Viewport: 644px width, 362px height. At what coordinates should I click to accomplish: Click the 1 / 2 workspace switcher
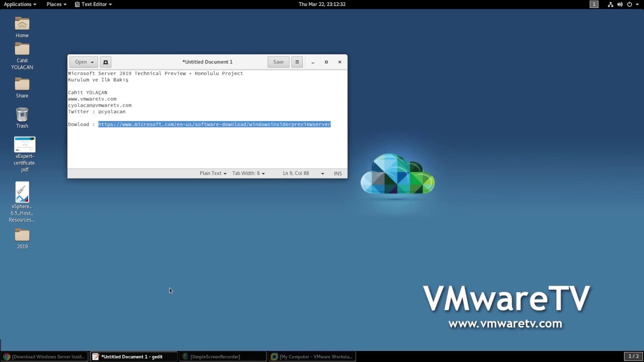tap(633, 356)
